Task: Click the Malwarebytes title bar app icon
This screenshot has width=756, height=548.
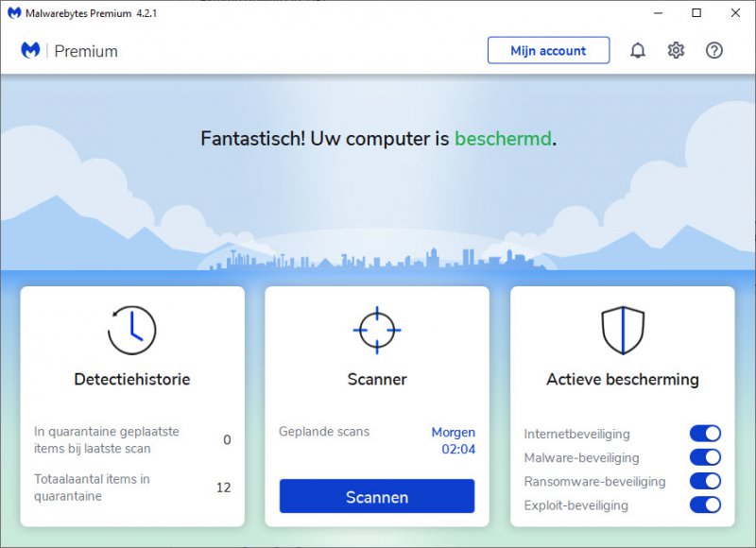Action: (14, 13)
